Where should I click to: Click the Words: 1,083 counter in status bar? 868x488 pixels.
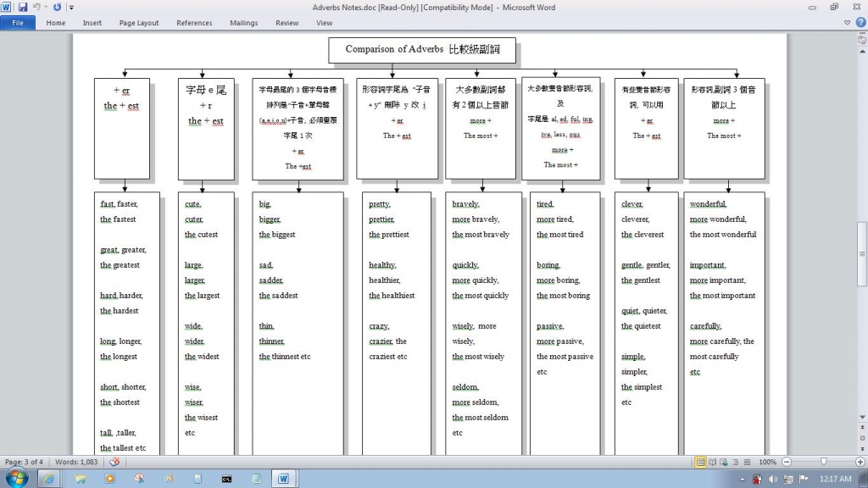75,462
